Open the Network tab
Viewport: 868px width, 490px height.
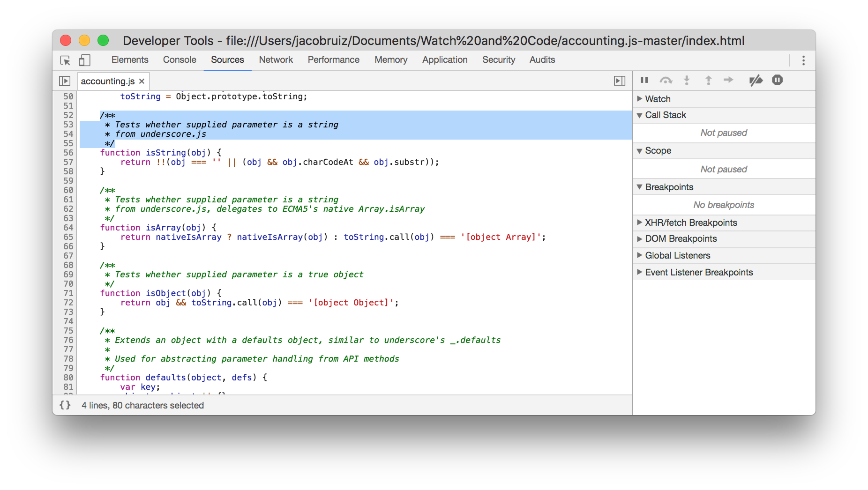point(276,60)
